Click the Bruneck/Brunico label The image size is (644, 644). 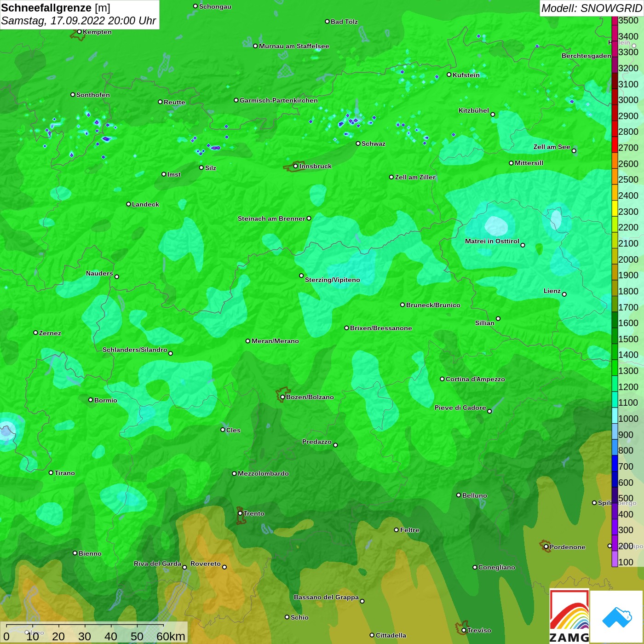(433, 305)
